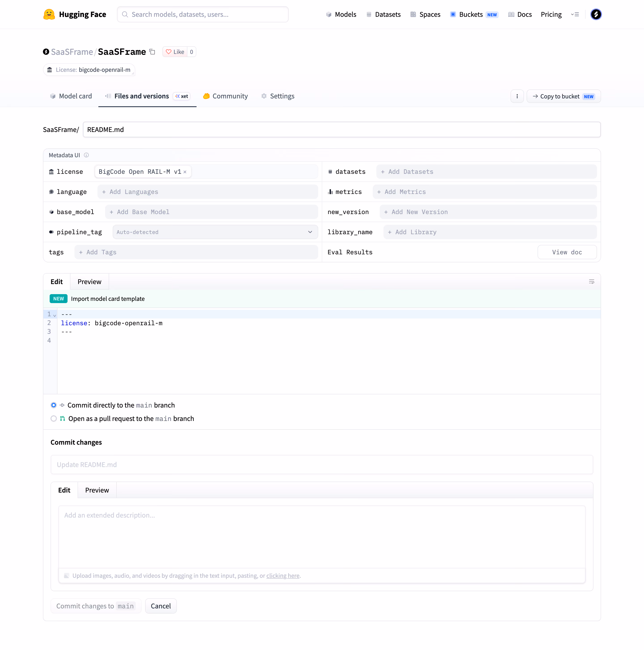The height and width of the screenshot is (650, 644).
Task: Switch the commit description to Preview tab
Action: [x=97, y=490]
